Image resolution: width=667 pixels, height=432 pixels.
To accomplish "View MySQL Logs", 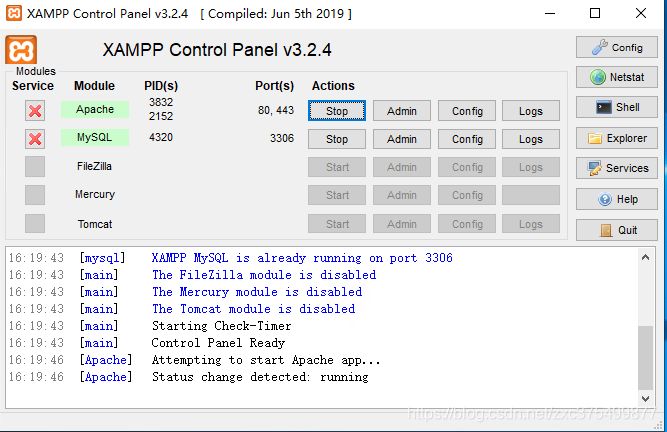I will tap(531, 139).
